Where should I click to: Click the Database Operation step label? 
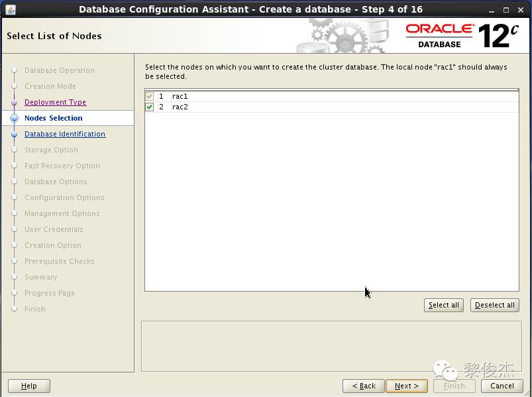point(60,70)
